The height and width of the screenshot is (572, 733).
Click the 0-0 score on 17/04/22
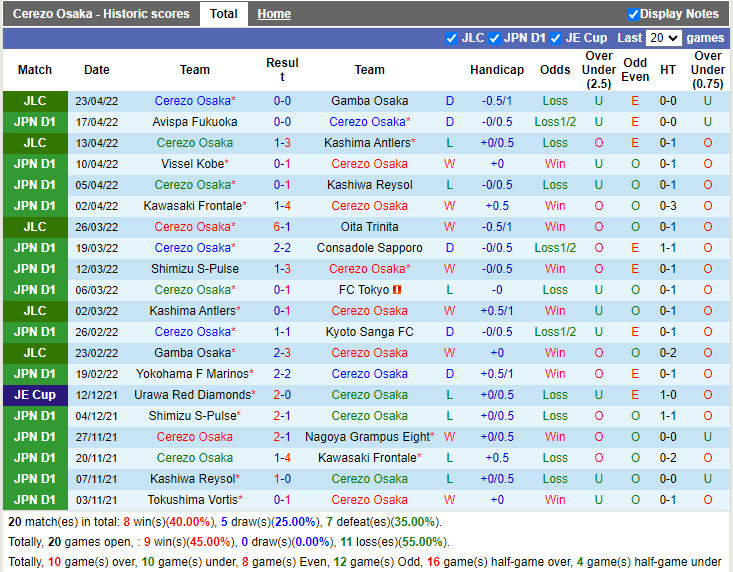click(282, 122)
